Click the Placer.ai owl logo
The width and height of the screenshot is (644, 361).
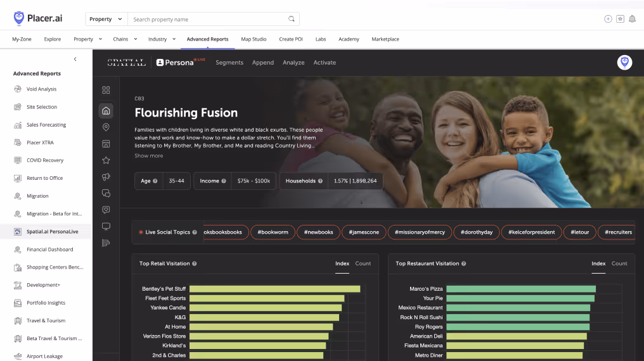tap(19, 18)
